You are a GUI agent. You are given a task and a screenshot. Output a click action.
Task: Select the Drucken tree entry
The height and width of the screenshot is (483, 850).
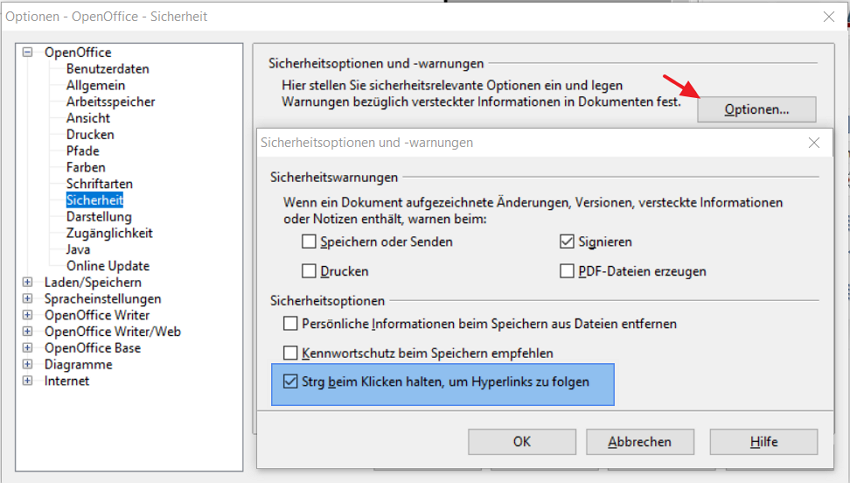(x=90, y=134)
